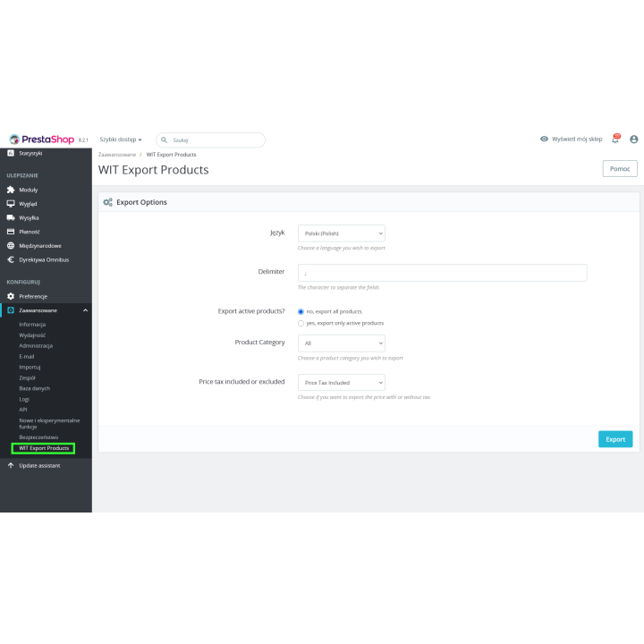
Task: Click the Zaawansowane settings icon
Action: tap(11, 310)
